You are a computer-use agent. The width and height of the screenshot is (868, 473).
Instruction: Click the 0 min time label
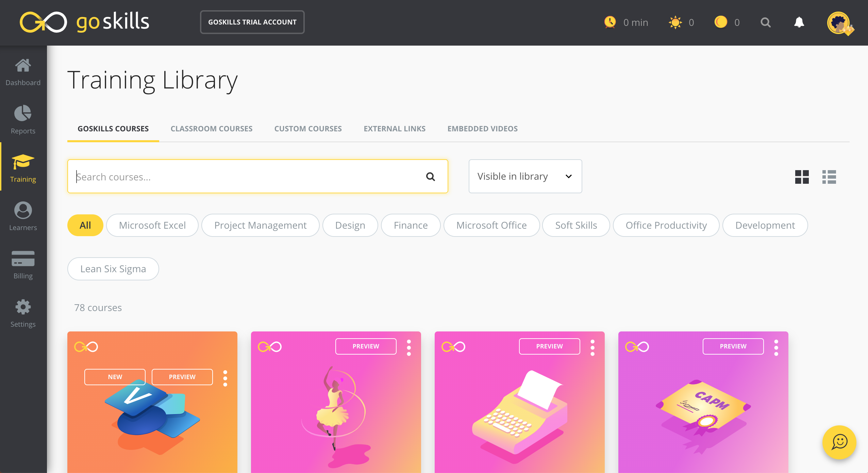(x=635, y=22)
